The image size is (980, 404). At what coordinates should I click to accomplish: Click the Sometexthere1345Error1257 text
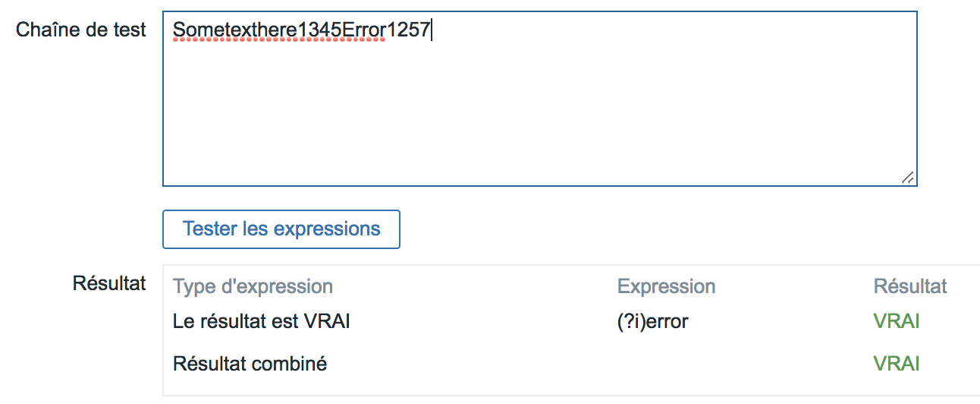[x=302, y=30]
